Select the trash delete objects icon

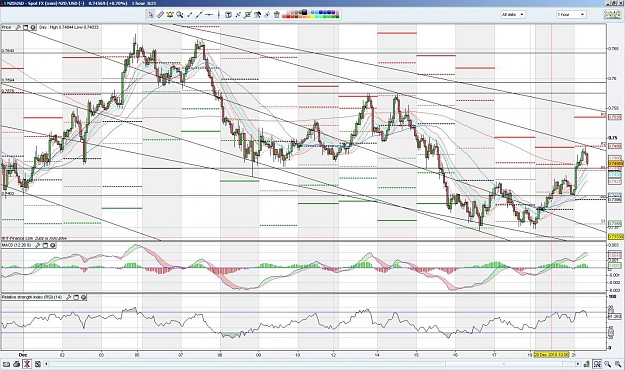[x=277, y=15]
